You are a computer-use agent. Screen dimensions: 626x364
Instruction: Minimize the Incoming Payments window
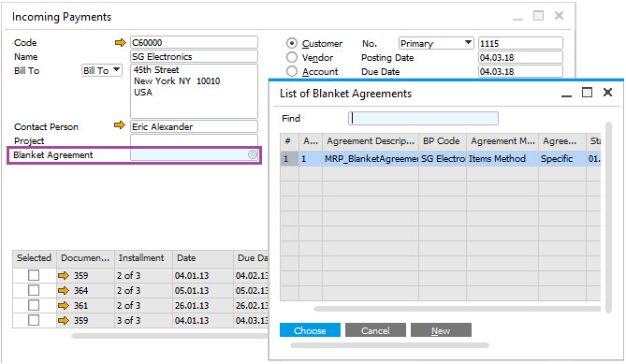517,18
